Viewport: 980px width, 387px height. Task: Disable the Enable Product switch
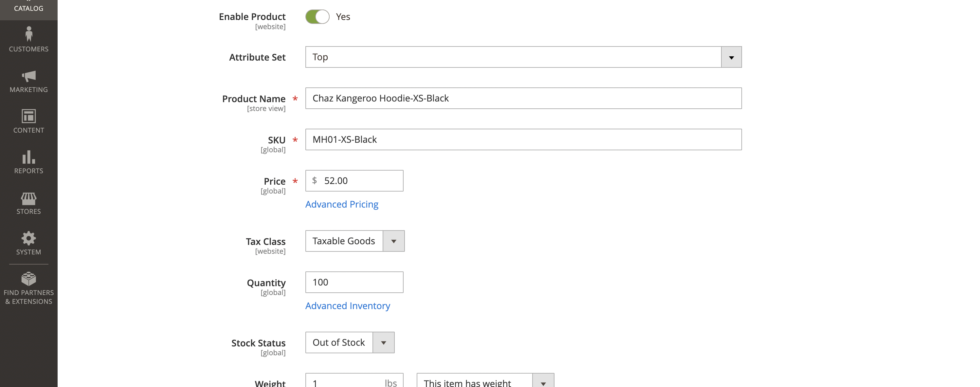(x=317, y=16)
